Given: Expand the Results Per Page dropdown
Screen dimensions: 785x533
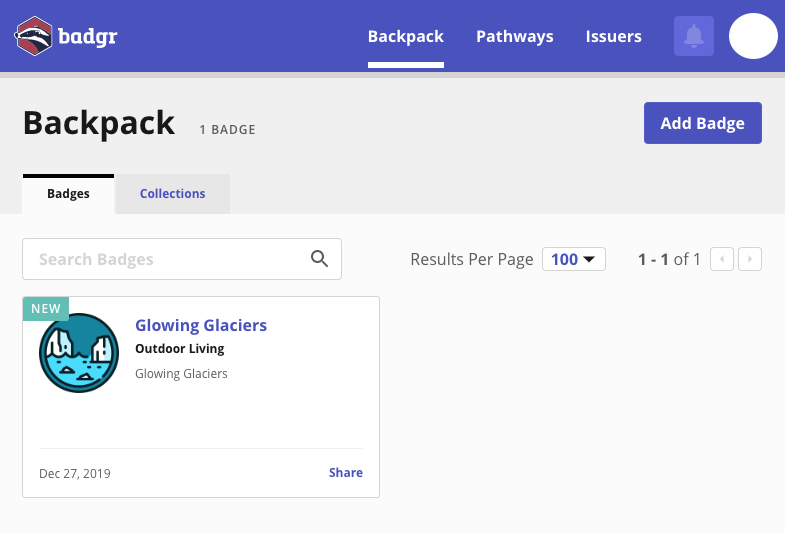Looking at the screenshot, I should (574, 260).
